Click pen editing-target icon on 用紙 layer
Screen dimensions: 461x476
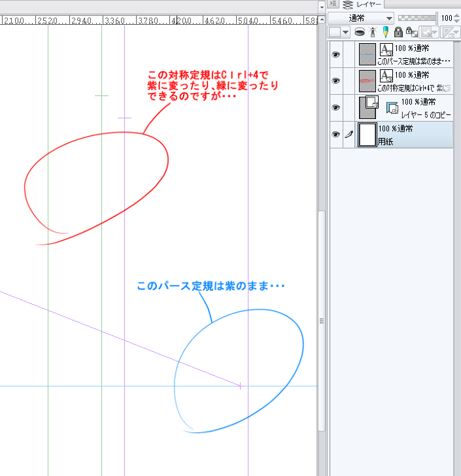(349, 135)
